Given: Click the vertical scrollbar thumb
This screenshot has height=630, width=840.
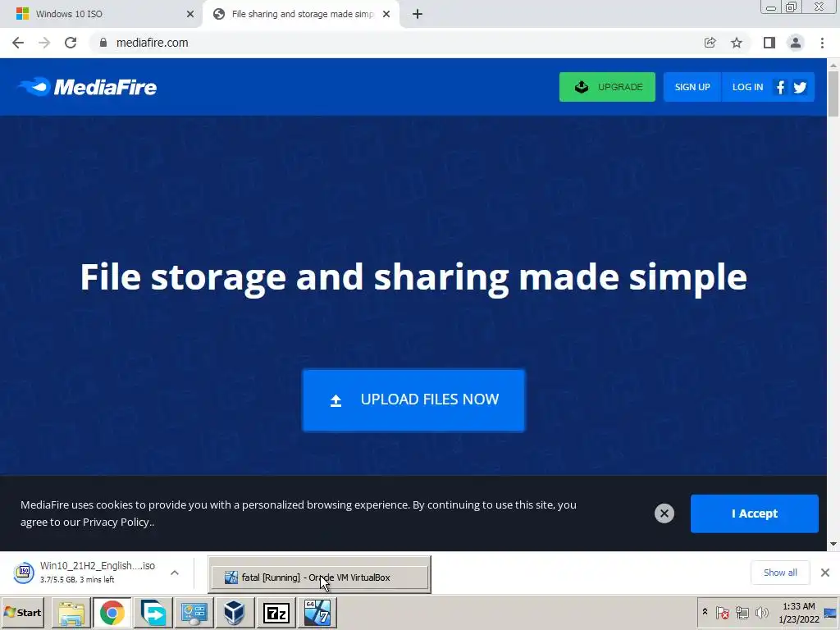Looking at the screenshot, I should click(833, 94).
